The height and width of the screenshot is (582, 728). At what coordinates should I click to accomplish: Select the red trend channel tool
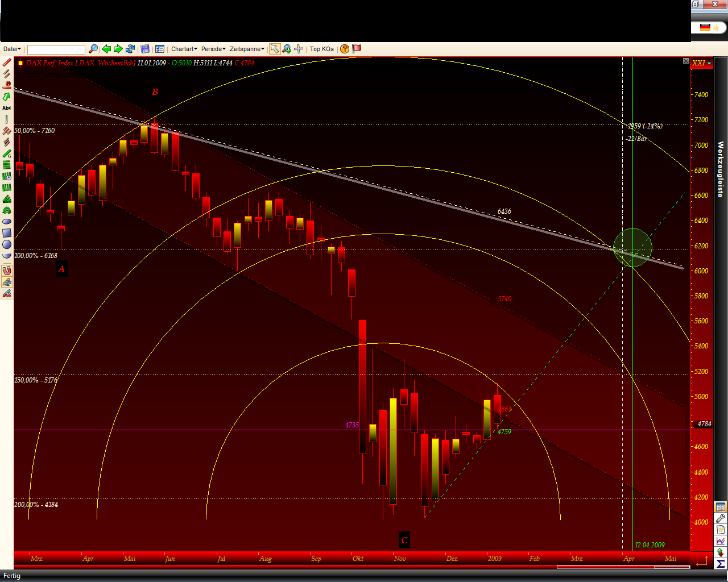tap(7, 131)
